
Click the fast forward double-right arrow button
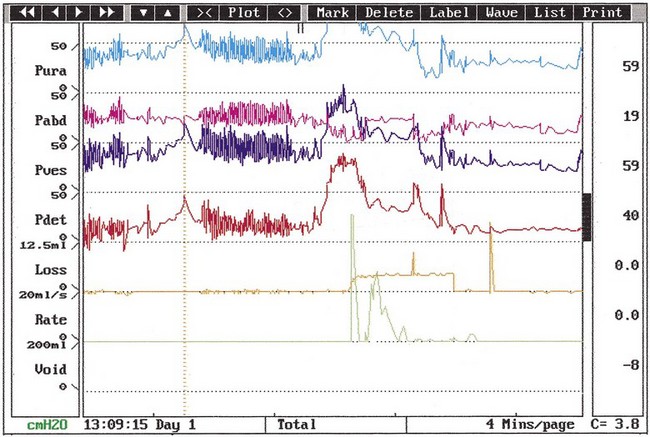click(107, 13)
